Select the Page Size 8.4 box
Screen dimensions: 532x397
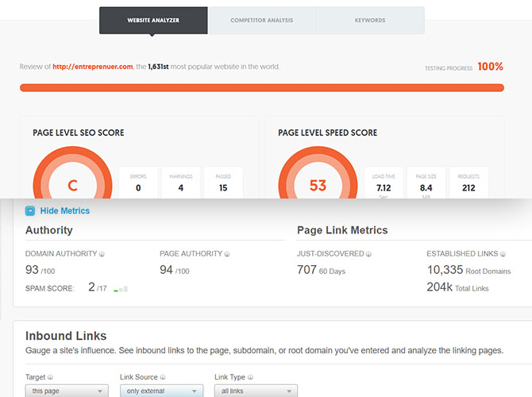(426, 182)
